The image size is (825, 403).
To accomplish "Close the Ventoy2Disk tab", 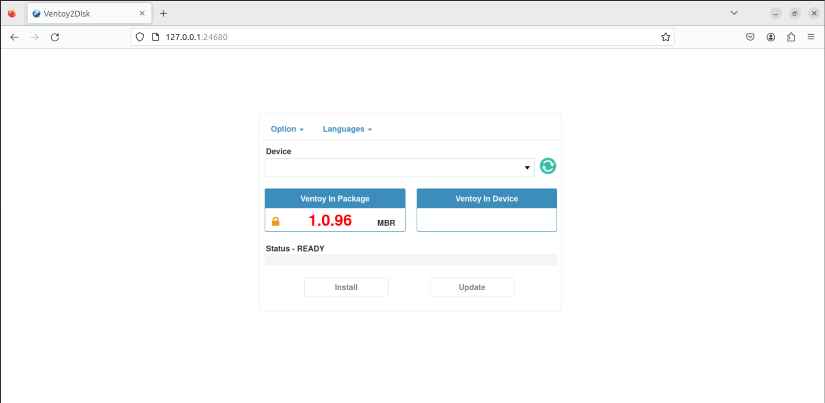I will [142, 14].
